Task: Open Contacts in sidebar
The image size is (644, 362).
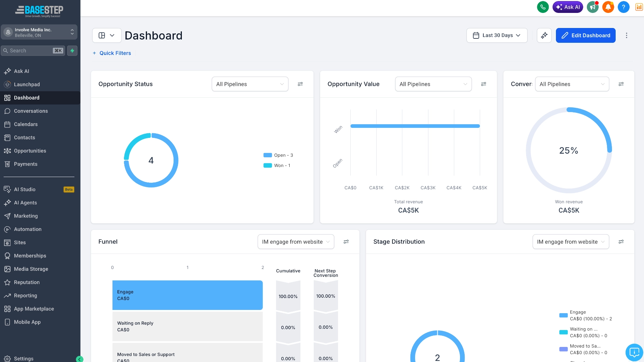Action: (x=40, y=138)
